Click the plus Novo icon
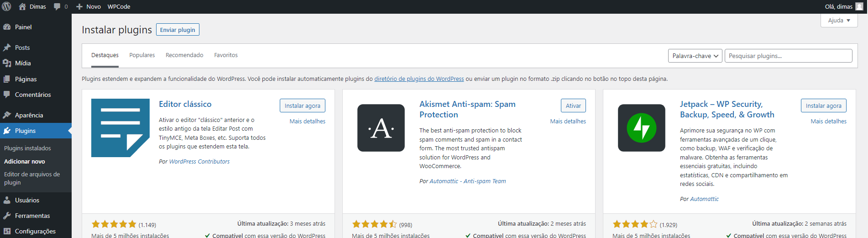 (x=79, y=6)
